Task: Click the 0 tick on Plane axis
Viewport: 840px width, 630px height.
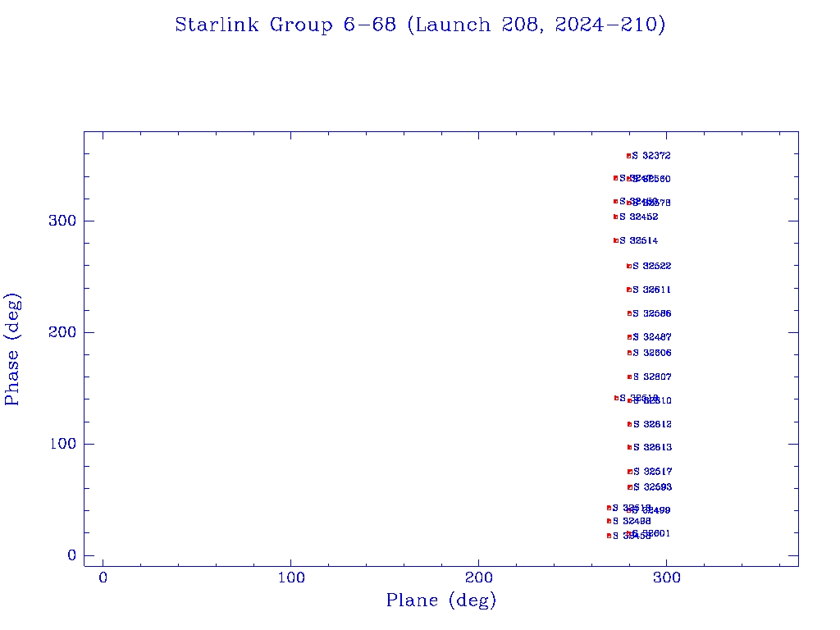Action: tap(103, 578)
